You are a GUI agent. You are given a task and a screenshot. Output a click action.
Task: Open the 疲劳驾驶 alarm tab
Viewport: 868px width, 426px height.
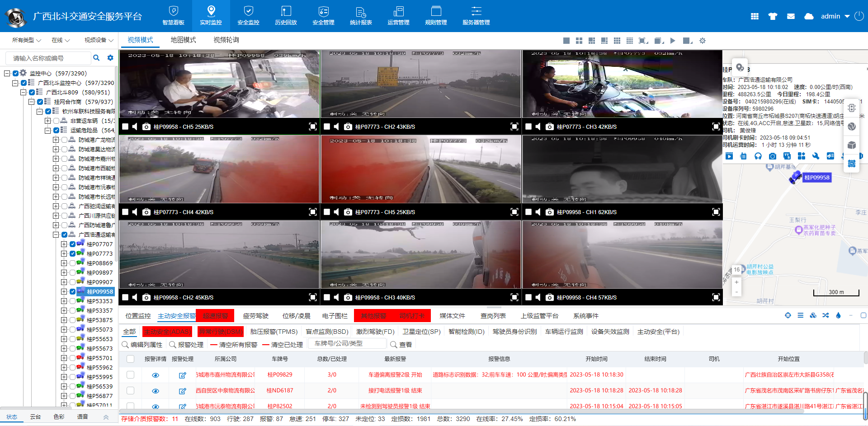click(255, 316)
